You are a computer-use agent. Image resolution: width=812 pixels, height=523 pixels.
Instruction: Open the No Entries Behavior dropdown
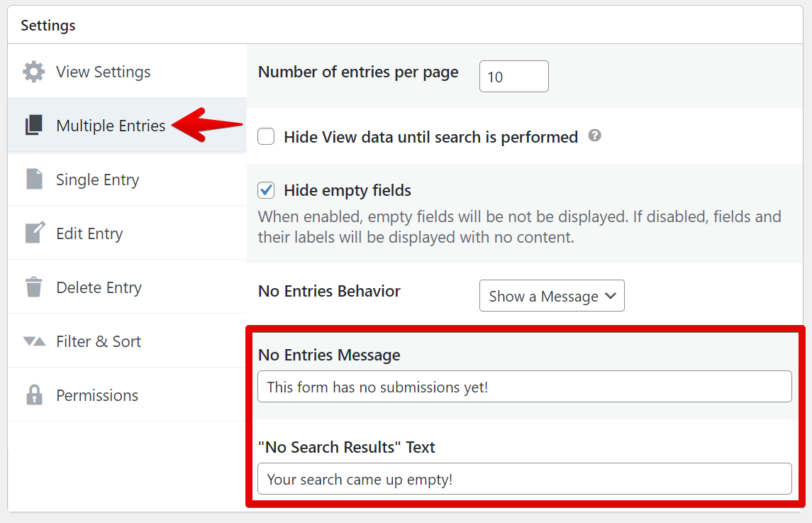click(x=552, y=296)
